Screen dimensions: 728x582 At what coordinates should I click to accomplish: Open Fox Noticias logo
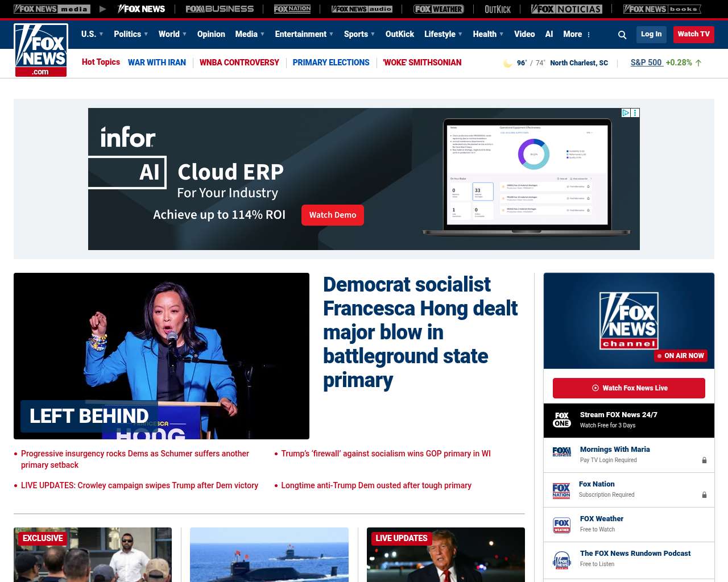click(566, 9)
